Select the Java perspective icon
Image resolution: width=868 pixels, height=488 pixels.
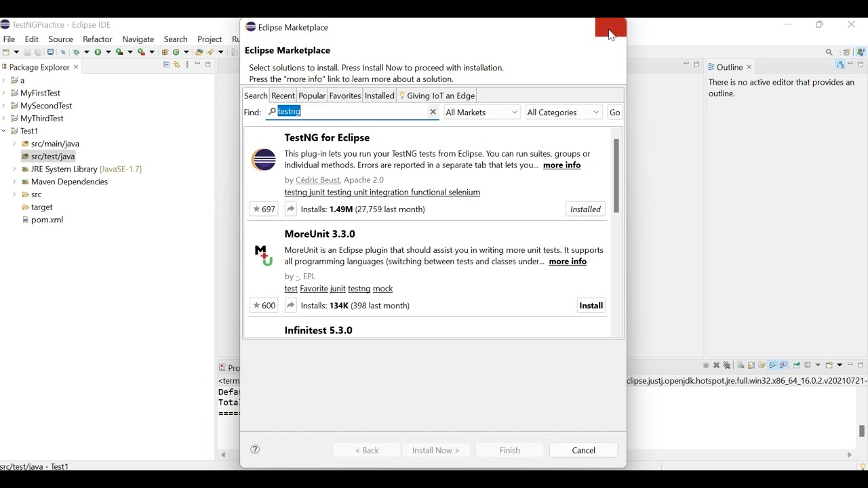coord(861,52)
